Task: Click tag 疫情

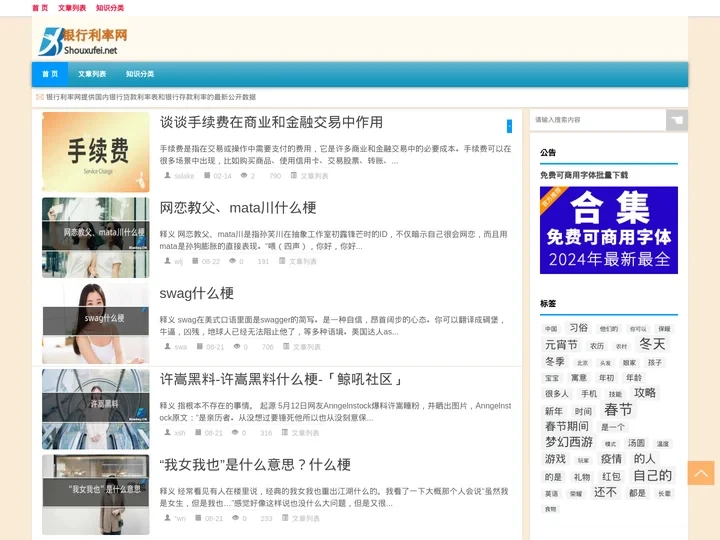Action: [611, 459]
